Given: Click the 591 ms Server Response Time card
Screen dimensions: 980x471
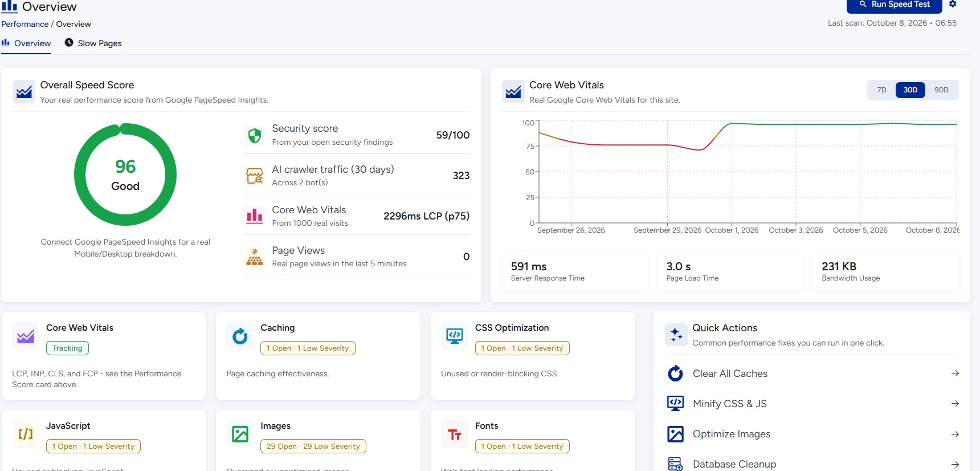Looking at the screenshot, I should (x=575, y=272).
